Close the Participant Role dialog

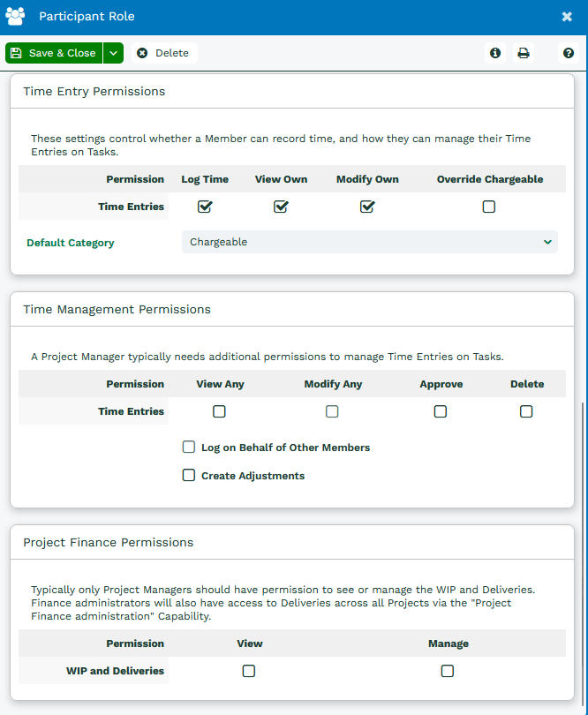[567, 17]
